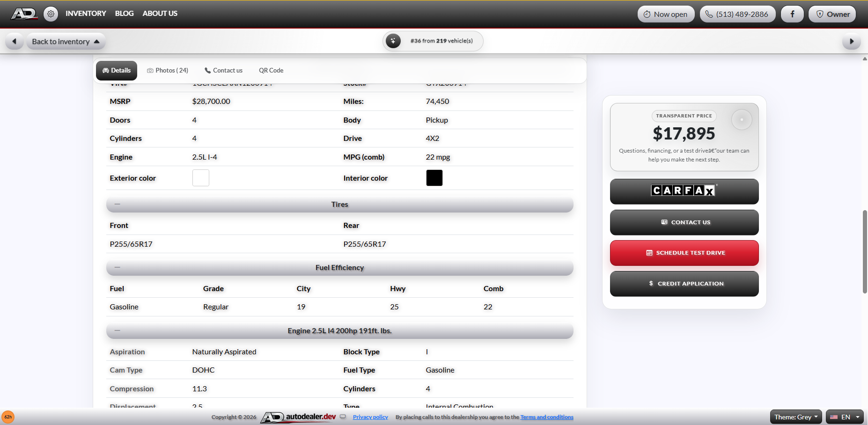Open the Theme: Grey dropdown
The image size is (868, 425).
tap(796, 417)
